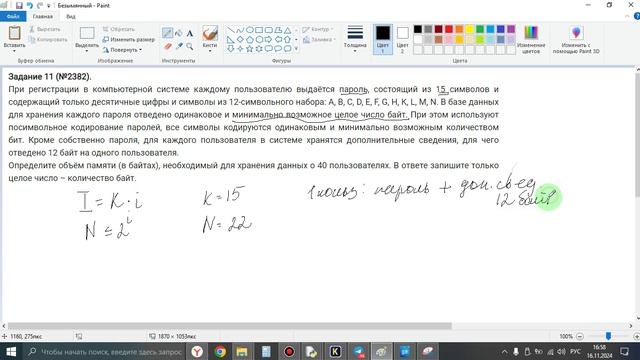
Task: Pick the orange color swatch
Action: click(x=459, y=29)
